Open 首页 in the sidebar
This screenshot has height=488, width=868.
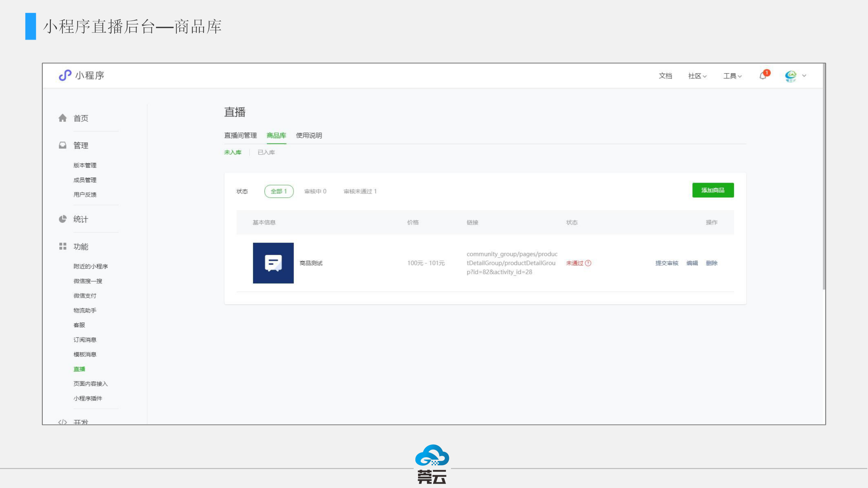click(x=81, y=118)
